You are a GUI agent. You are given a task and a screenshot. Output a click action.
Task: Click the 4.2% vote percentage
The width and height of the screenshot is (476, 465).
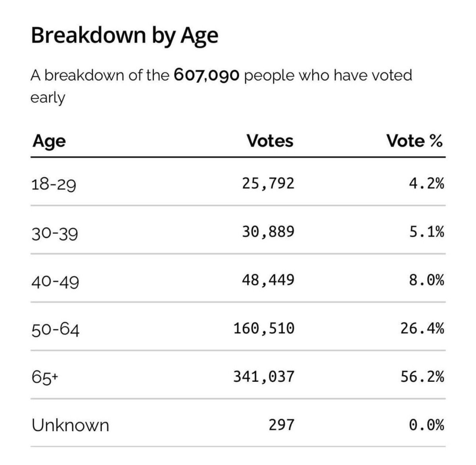[427, 183]
